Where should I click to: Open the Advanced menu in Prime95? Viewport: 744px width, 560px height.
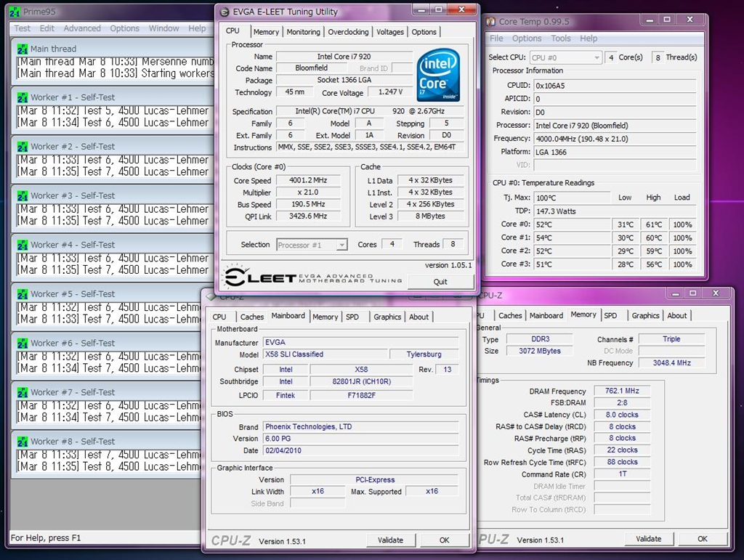click(82, 28)
